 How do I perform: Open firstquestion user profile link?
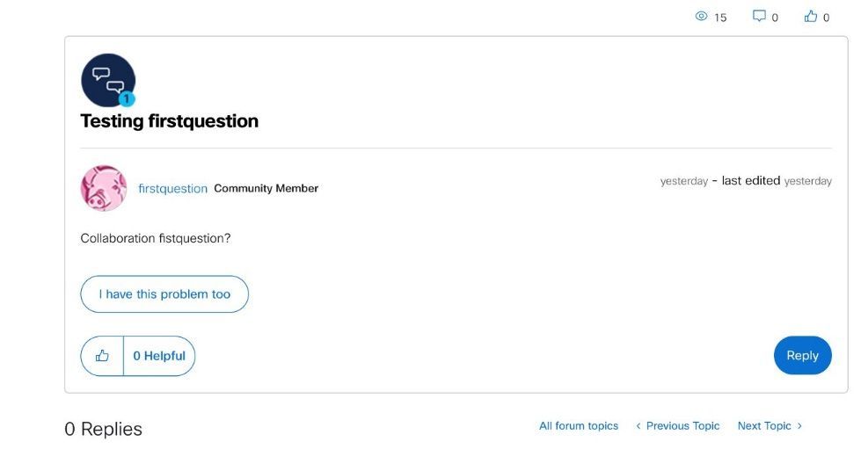pyautogui.click(x=172, y=189)
